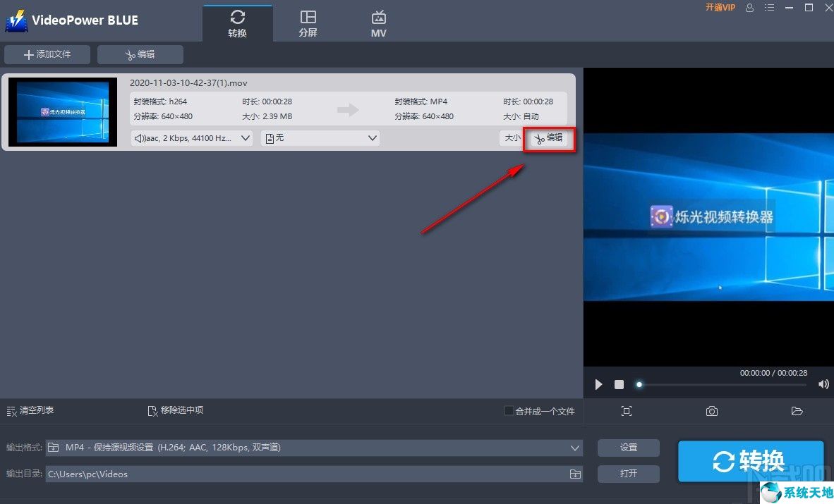This screenshot has width=834, height=504.
Task: Open the output directory folder icon
Action: click(x=574, y=474)
